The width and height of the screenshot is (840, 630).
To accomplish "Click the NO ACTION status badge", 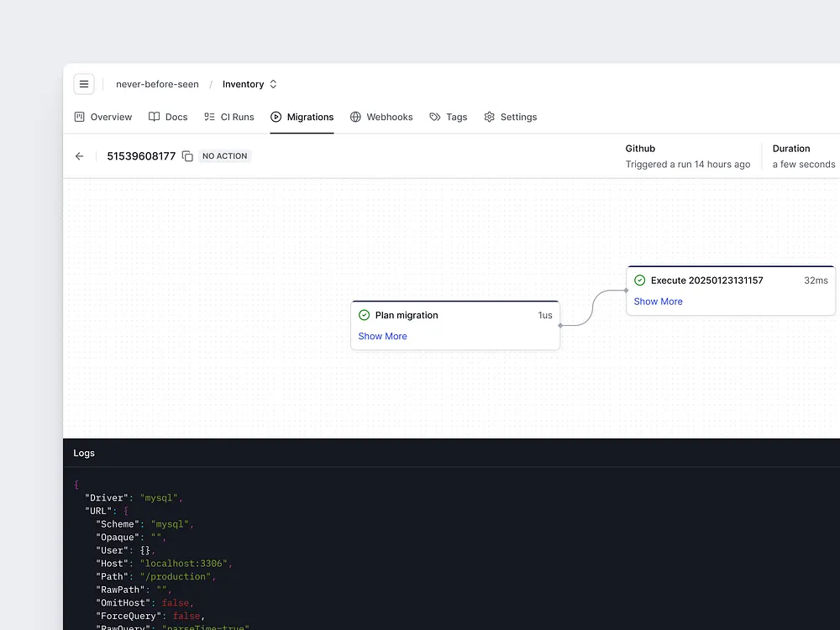I will [x=223, y=155].
